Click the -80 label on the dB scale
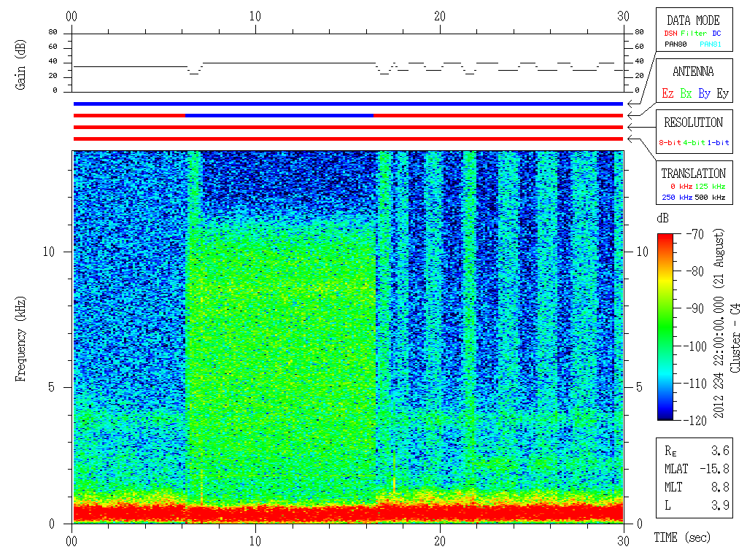Image resolution: width=747 pixels, height=560 pixels. (695, 271)
